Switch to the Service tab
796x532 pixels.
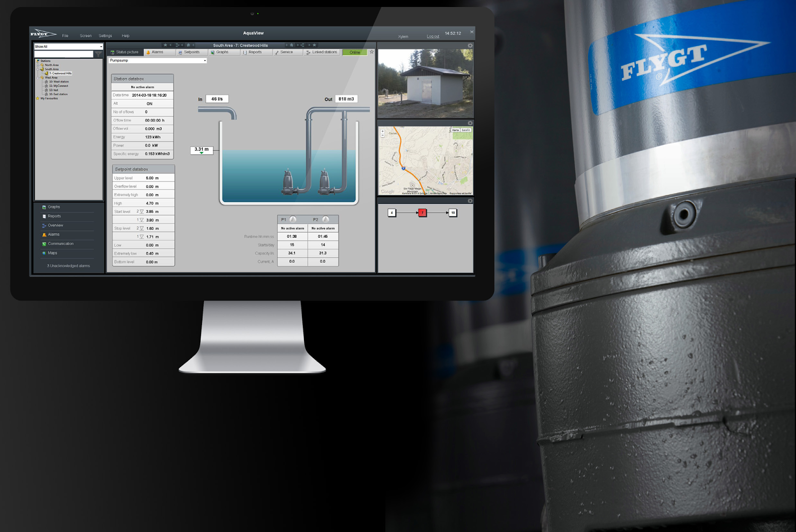click(x=287, y=52)
